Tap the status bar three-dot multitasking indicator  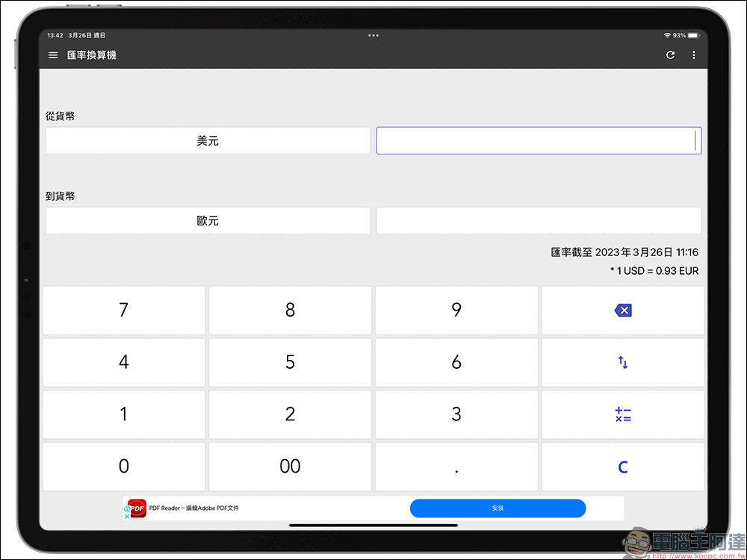373,35
